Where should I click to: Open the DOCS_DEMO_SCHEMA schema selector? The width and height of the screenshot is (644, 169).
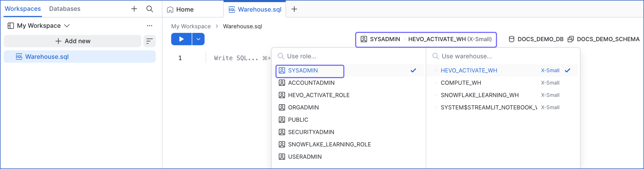[x=603, y=39]
